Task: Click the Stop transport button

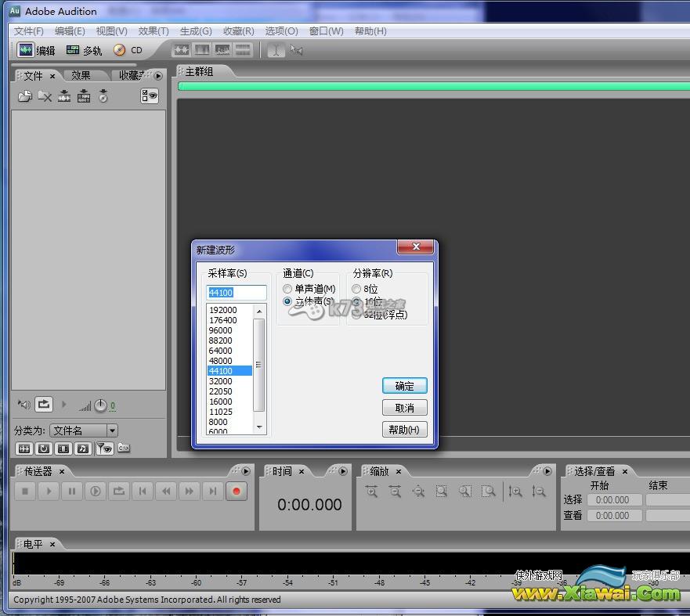Action: tap(25, 491)
